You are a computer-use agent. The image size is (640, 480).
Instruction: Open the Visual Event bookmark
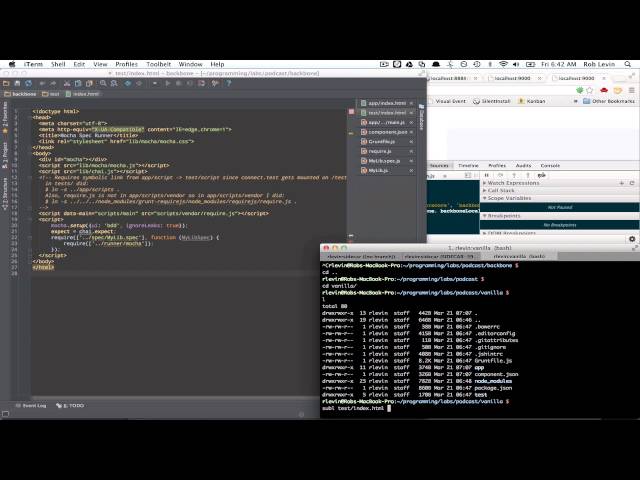447,101
